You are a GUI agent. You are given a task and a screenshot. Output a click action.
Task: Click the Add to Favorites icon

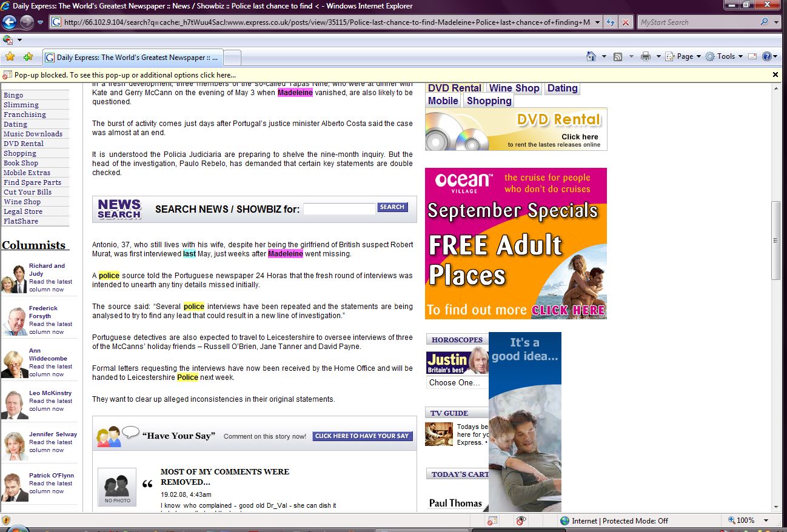(x=28, y=57)
